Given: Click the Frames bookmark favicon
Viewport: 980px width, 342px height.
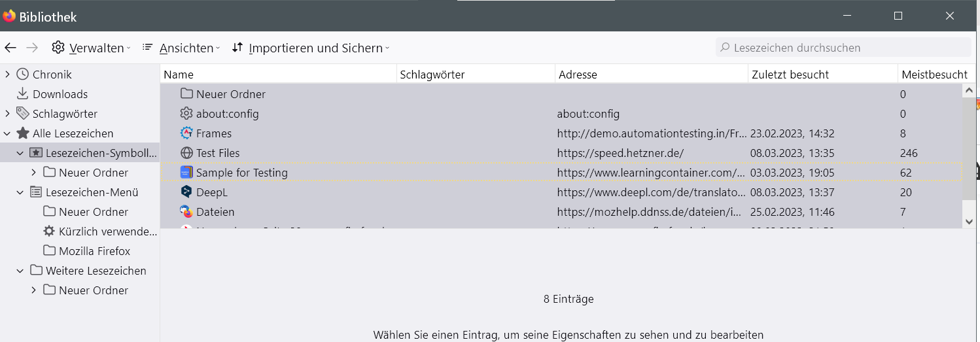Looking at the screenshot, I should coord(186,133).
